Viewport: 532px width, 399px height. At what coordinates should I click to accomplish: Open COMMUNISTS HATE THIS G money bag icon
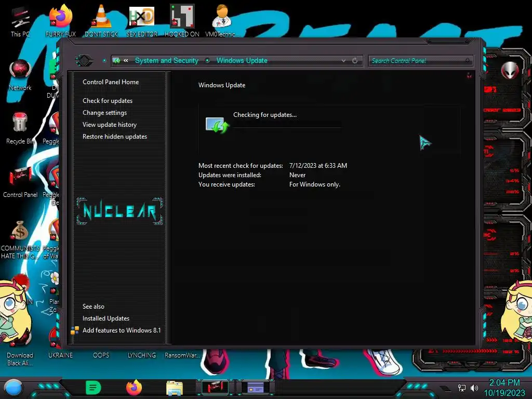click(x=20, y=240)
